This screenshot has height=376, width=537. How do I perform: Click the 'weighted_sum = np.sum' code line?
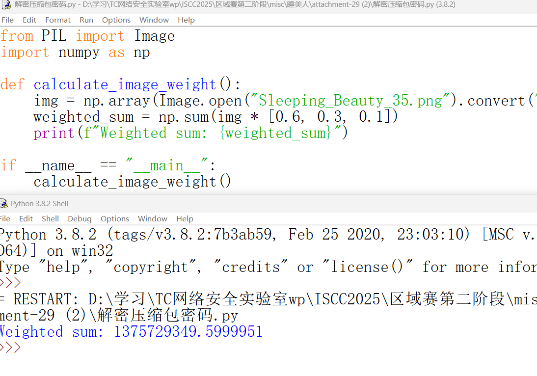(x=216, y=117)
